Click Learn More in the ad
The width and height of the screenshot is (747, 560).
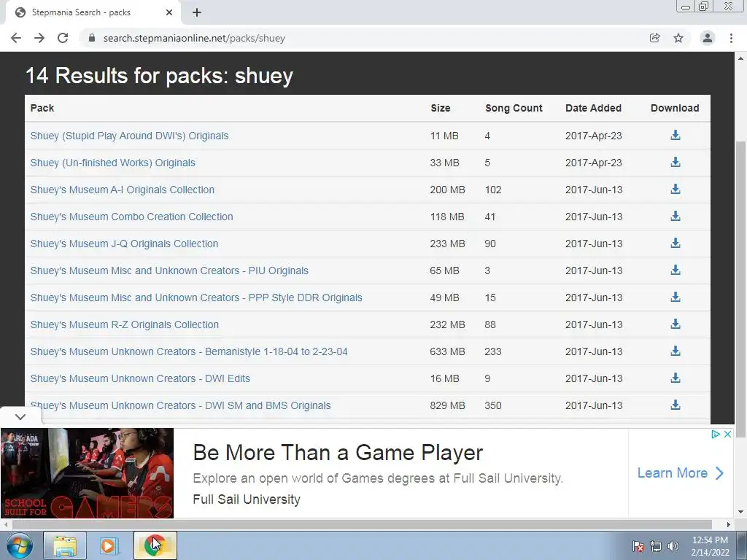[x=681, y=472]
